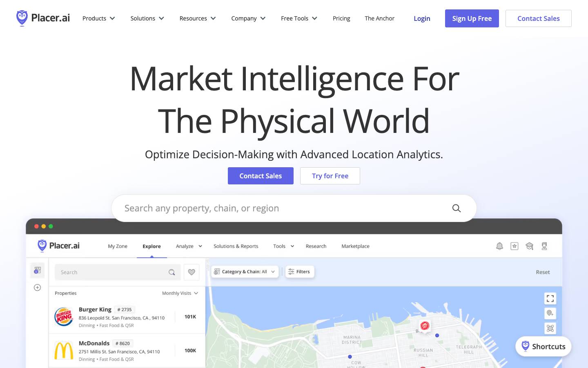Click the Contact Sales button in header
The width and height of the screenshot is (588, 368).
pyautogui.click(x=539, y=18)
